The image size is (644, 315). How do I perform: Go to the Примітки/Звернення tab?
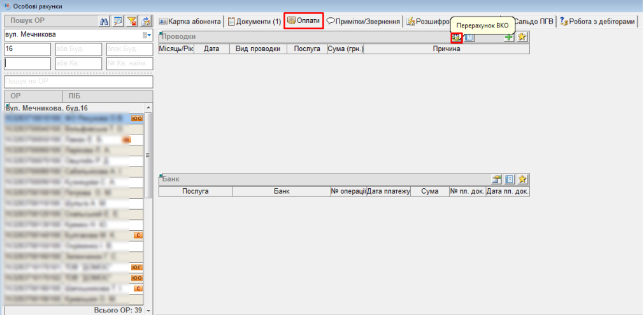(x=364, y=22)
